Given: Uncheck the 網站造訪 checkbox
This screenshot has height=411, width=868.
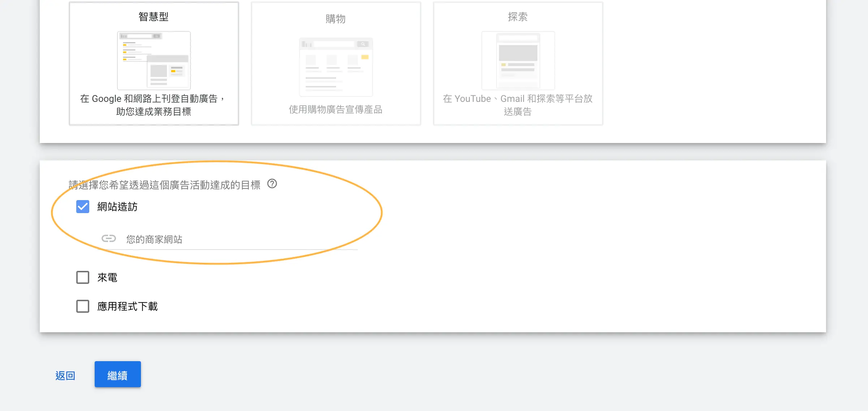Looking at the screenshot, I should [83, 207].
